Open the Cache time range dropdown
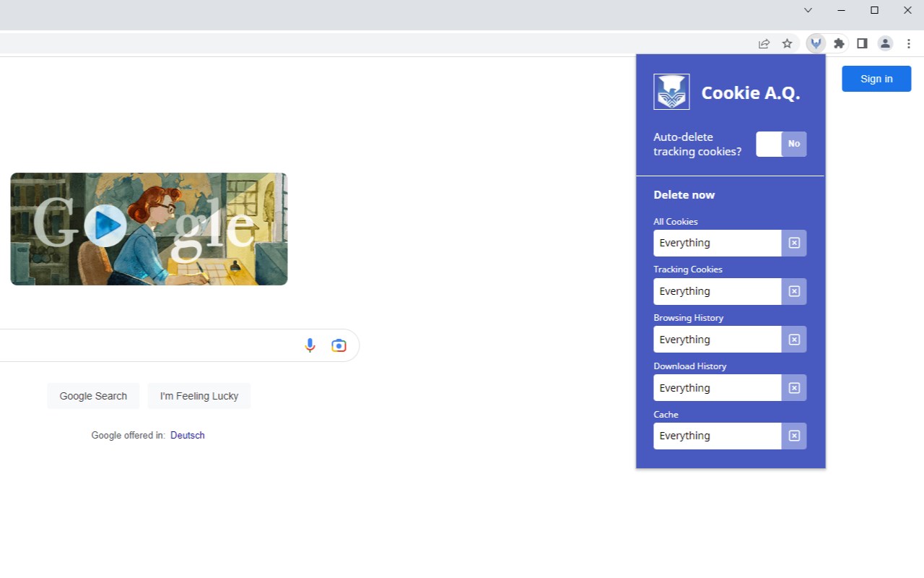Image resolution: width=924 pixels, height=578 pixels. [718, 436]
